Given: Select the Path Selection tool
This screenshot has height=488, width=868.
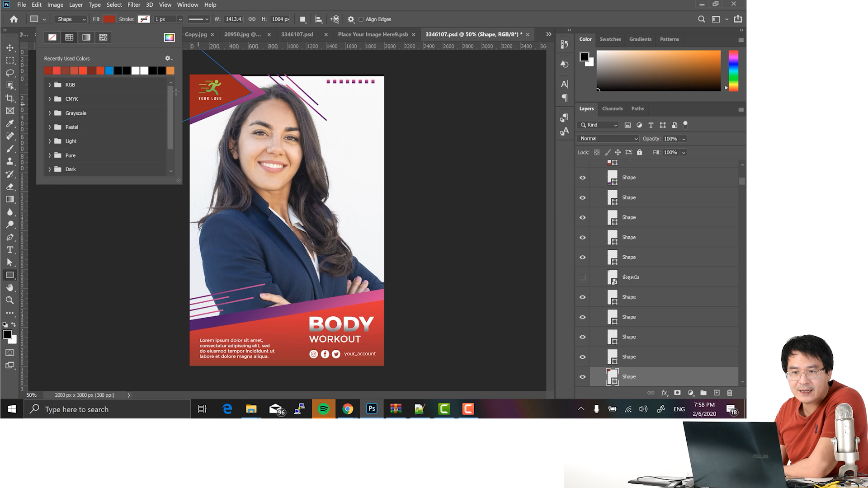Looking at the screenshot, I should [9, 263].
